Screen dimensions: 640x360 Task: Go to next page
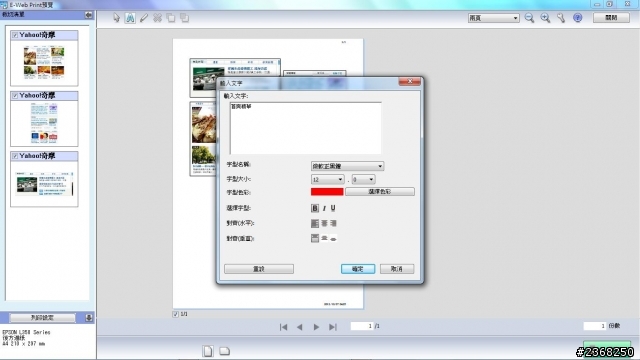[316, 327]
